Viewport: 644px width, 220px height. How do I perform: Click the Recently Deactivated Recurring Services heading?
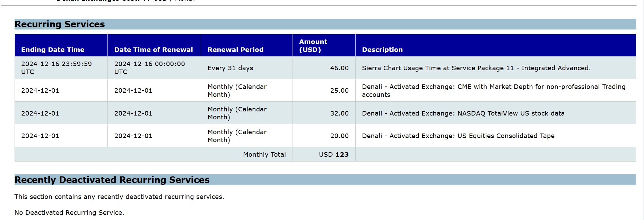tap(112, 180)
